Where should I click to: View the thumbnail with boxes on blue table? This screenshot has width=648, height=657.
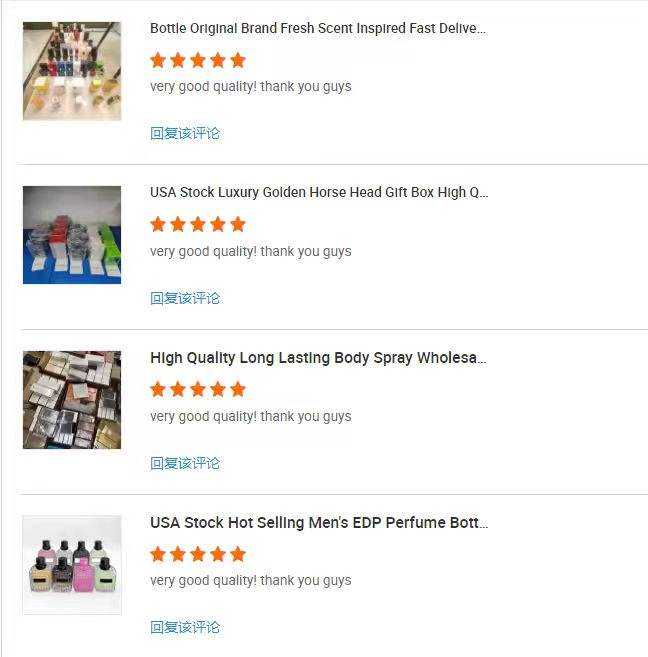click(x=72, y=235)
